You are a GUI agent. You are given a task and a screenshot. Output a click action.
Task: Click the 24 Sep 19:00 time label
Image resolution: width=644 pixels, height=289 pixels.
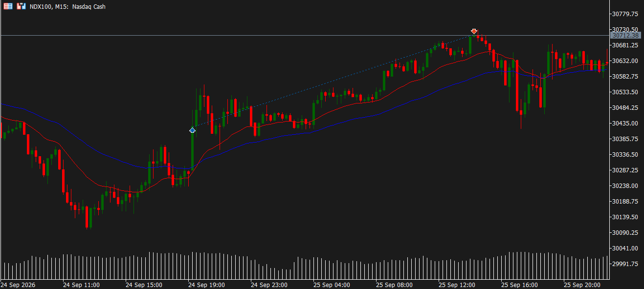(x=206, y=285)
